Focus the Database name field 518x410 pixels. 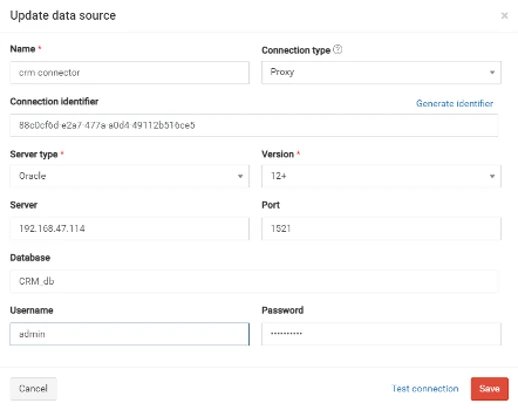click(254, 281)
